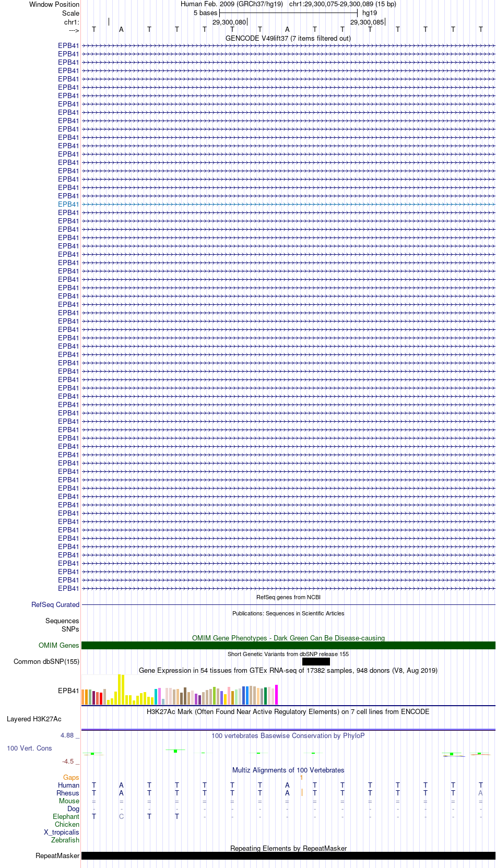The height and width of the screenshot is (868, 496).
Task: Click the -4.5 lower range value
Action: pos(68,761)
